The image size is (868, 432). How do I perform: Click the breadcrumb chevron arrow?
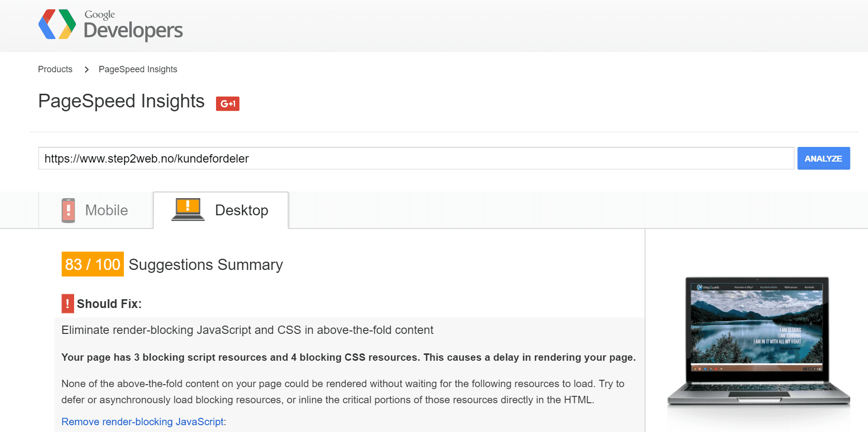tap(86, 69)
